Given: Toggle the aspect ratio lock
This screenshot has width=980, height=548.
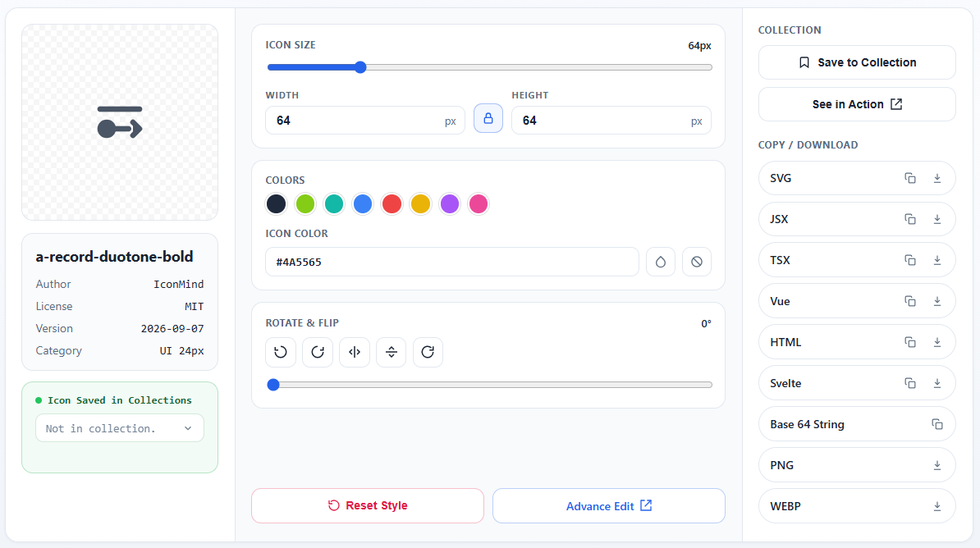Looking at the screenshot, I should click(x=488, y=118).
